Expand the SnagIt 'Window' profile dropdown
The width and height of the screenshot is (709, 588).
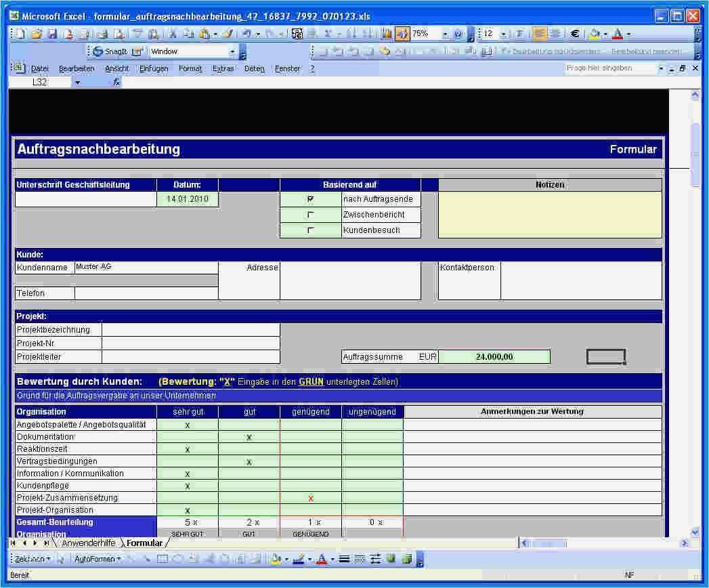click(x=232, y=51)
